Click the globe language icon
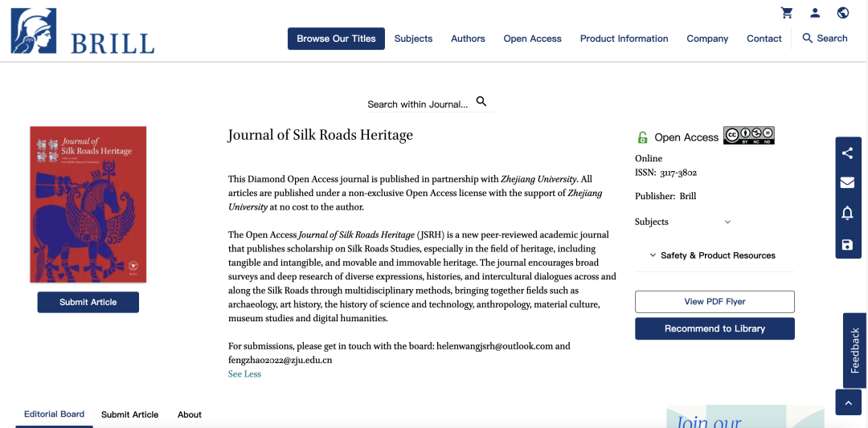This screenshot has width=868, height=428. point(843,13)
